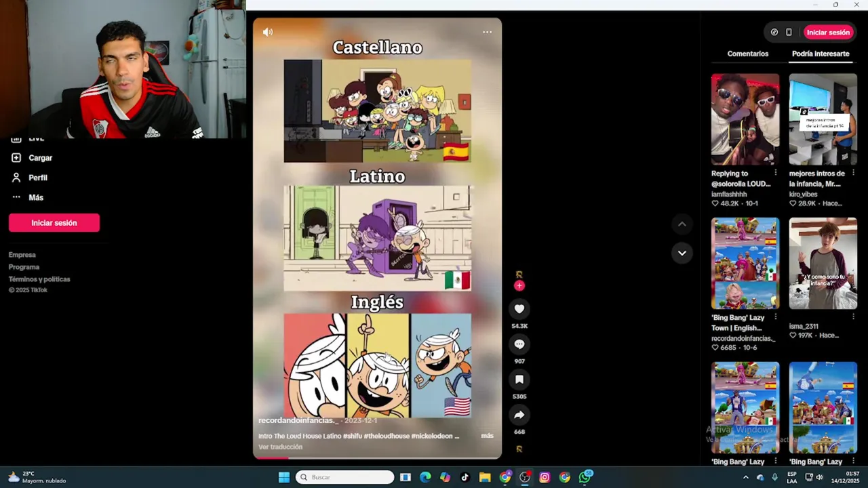Mute the video with the speaker icon
Screen dimensions: 868x488
coord(268,32)
